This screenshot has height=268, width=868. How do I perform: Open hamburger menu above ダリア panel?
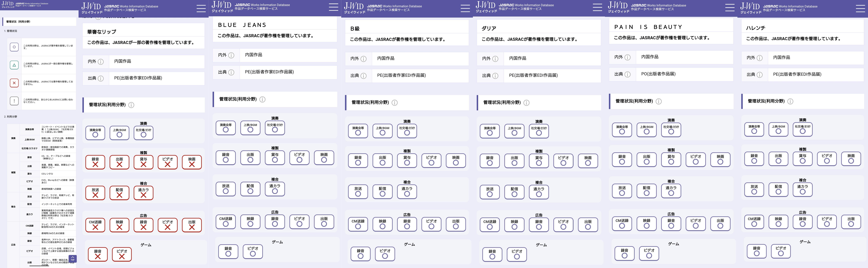pyautogui.click(x=597, y=7)
